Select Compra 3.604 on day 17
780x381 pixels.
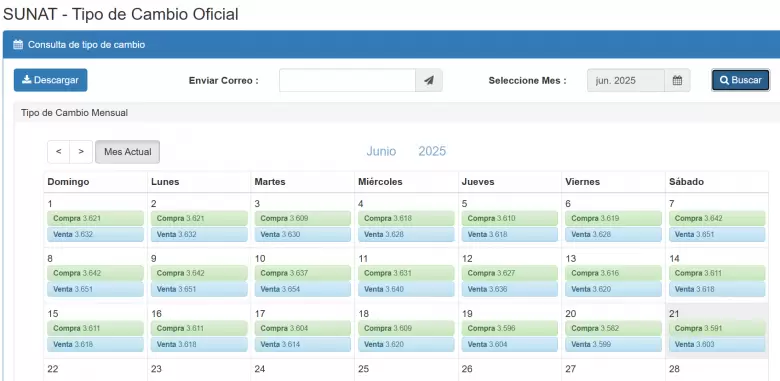click(x=302, y=328)
